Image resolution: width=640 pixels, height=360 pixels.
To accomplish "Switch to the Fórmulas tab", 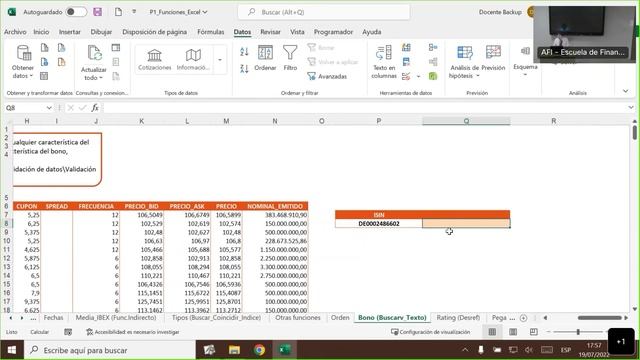I will (211, 32).
